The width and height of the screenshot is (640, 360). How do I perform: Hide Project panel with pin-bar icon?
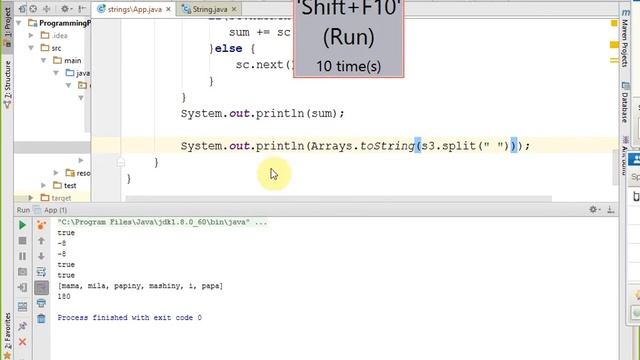[x=82, y=9]
